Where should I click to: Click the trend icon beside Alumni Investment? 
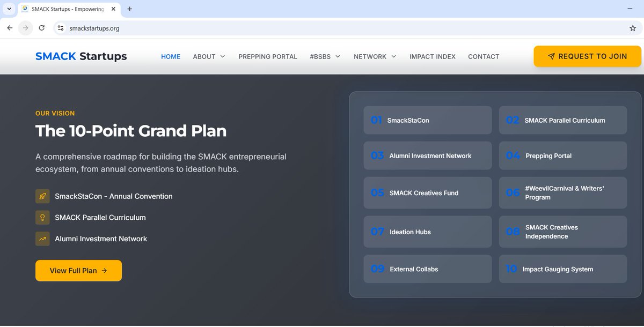coord(42,239)
